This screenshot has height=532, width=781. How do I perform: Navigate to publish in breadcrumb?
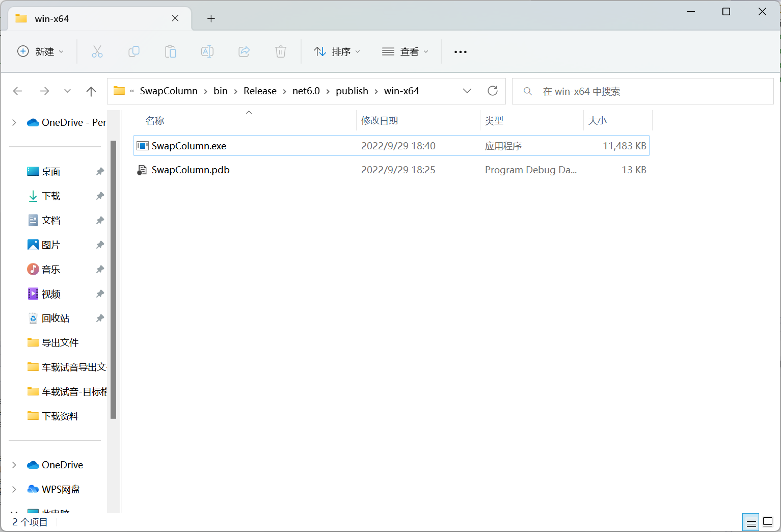(352, 91)
